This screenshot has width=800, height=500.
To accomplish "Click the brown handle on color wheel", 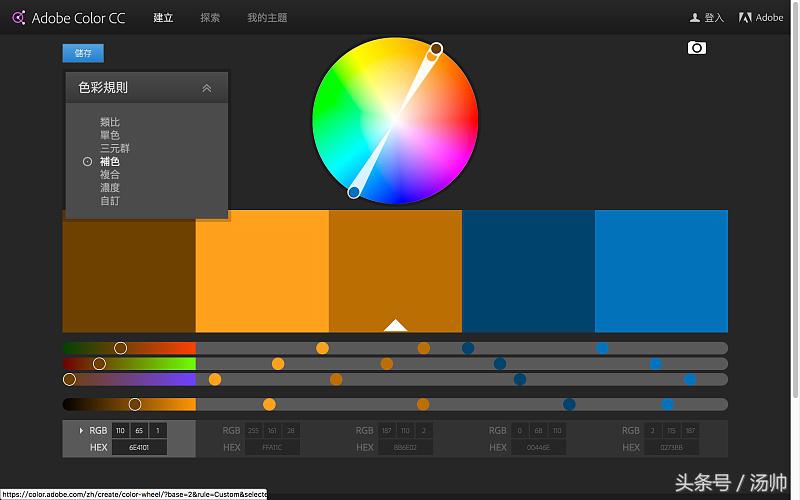I will point(436,48).
